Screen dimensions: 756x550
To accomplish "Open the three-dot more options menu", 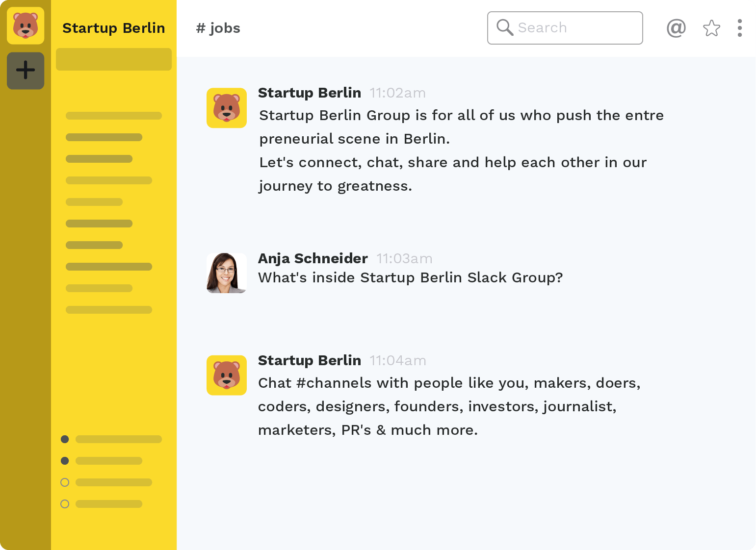I will pyautogui.click(x=739, y=28).
